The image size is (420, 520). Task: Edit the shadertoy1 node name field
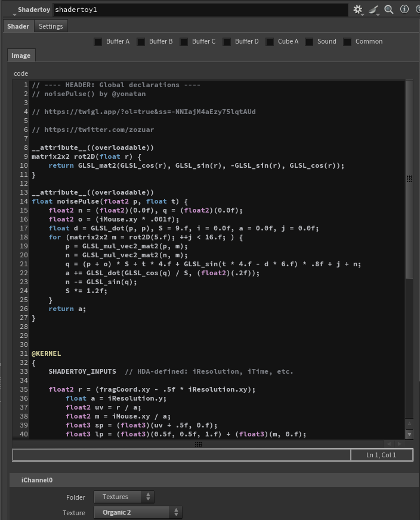200,10
